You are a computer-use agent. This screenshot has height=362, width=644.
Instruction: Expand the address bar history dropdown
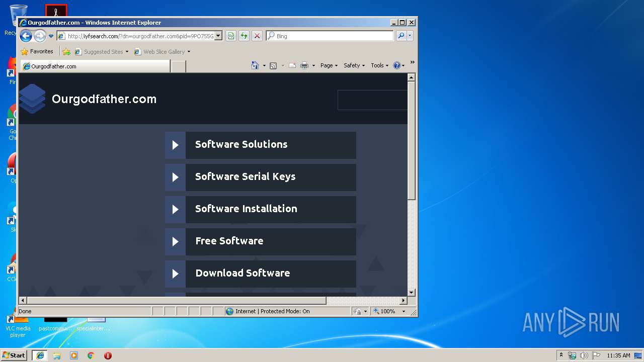(x=218, y=36)
